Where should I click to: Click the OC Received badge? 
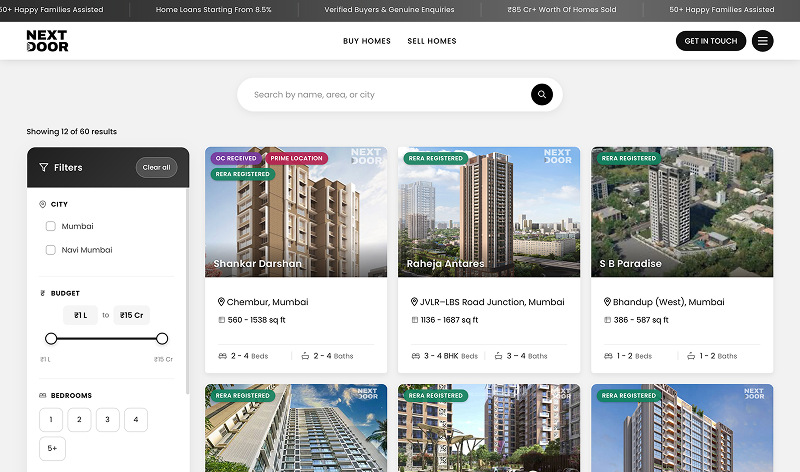tap(236, 158)
